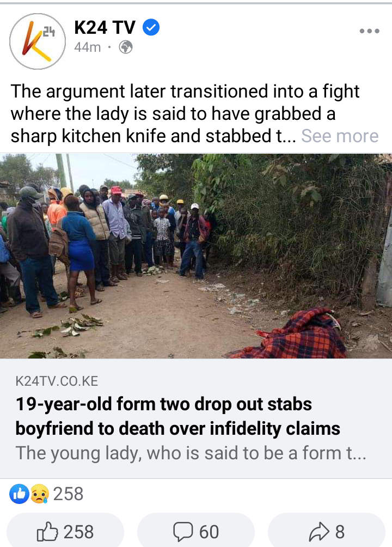Open the 19-year-old form two headline
Screen dimensions: 392x547
tap(178, 416)
